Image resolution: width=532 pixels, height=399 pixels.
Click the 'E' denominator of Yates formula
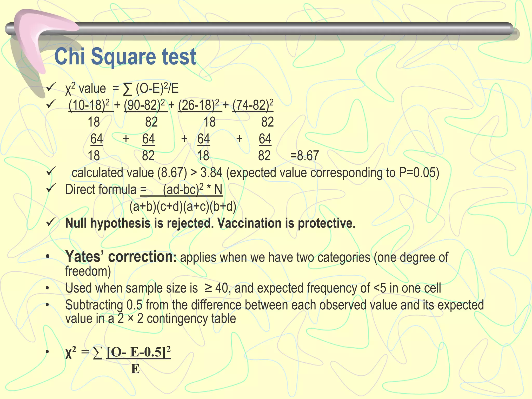point(135,369)
